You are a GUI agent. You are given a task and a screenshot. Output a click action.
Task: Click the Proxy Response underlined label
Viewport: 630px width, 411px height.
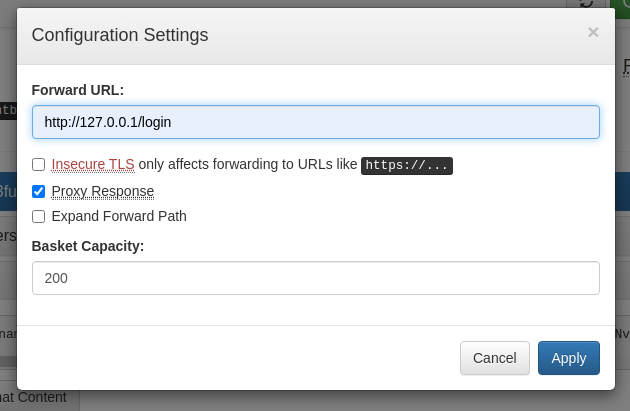103,191
